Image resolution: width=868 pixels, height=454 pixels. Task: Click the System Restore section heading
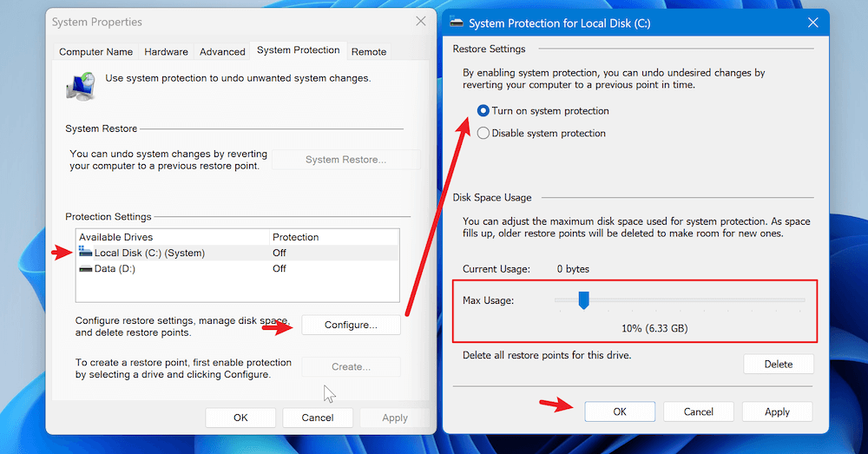(x=102, y=128)
